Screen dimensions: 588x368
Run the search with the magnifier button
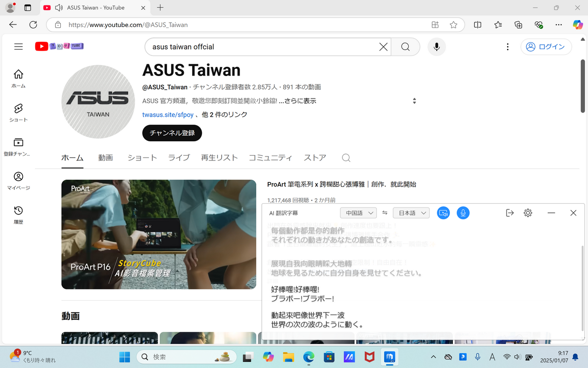pyautogui.click(x=405, y=47)
